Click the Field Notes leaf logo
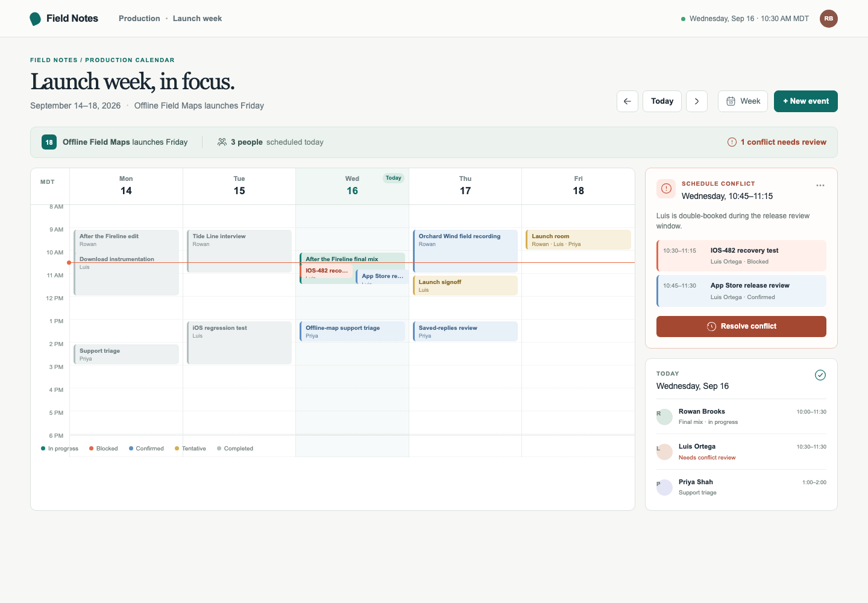 pos(36,19)
